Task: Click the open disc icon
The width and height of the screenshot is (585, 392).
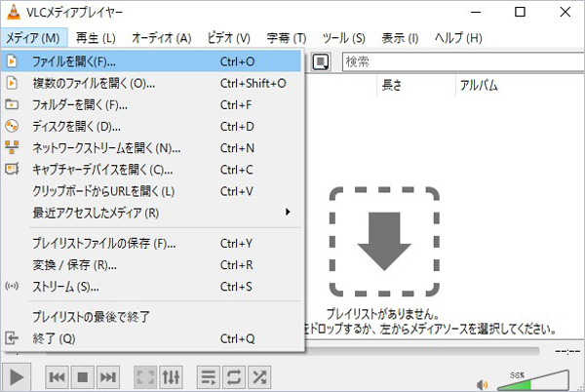Action: coord(12,126)
